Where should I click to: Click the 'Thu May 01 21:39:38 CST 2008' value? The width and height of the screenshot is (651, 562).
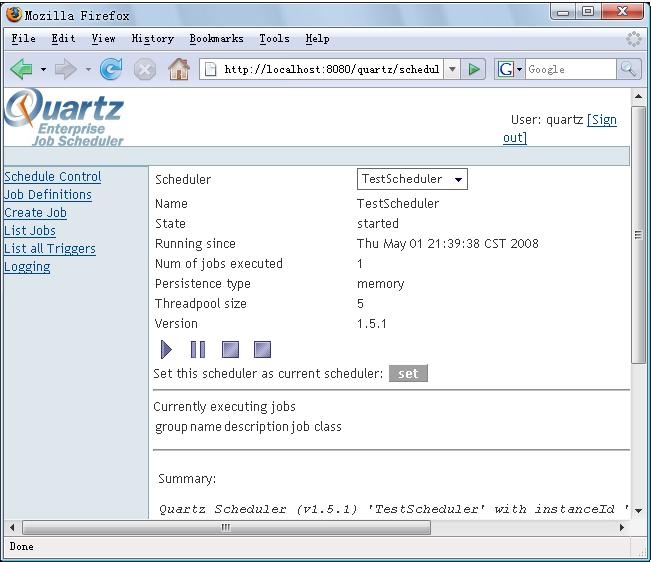click(x=448, y=244)
